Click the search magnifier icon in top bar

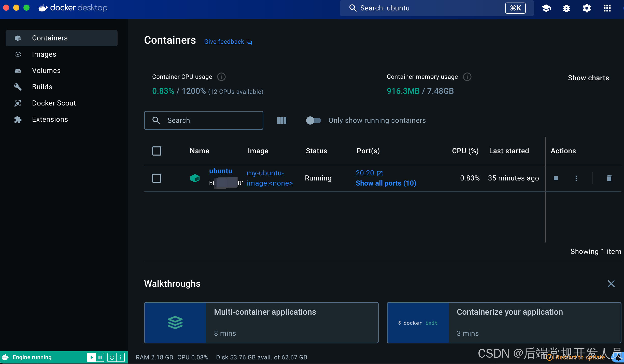tap(353, 8)
